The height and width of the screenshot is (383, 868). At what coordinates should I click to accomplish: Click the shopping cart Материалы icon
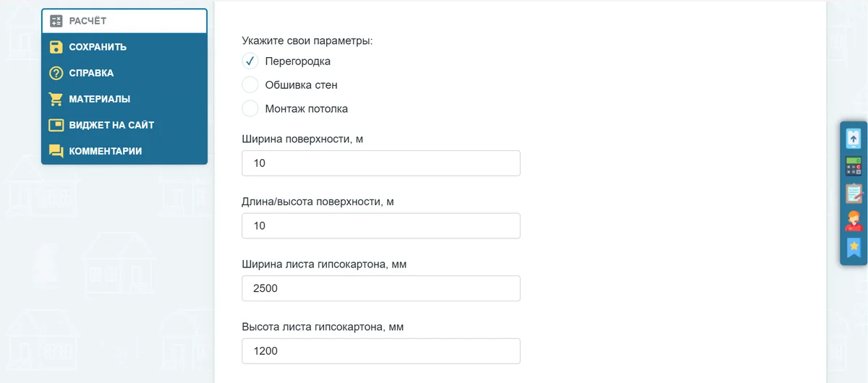click(x=56, y=99)
